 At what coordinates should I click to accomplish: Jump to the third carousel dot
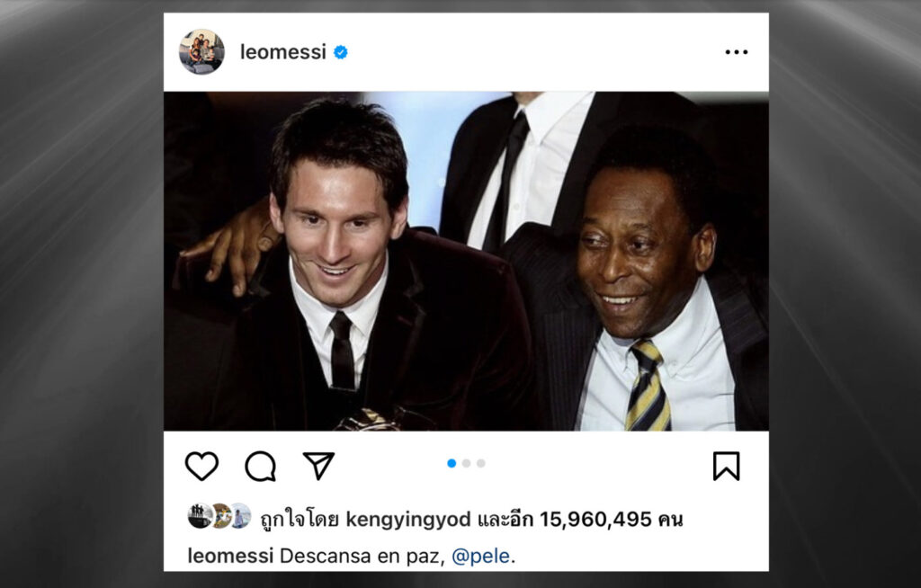pyautogui.click(x=481, y=463)
